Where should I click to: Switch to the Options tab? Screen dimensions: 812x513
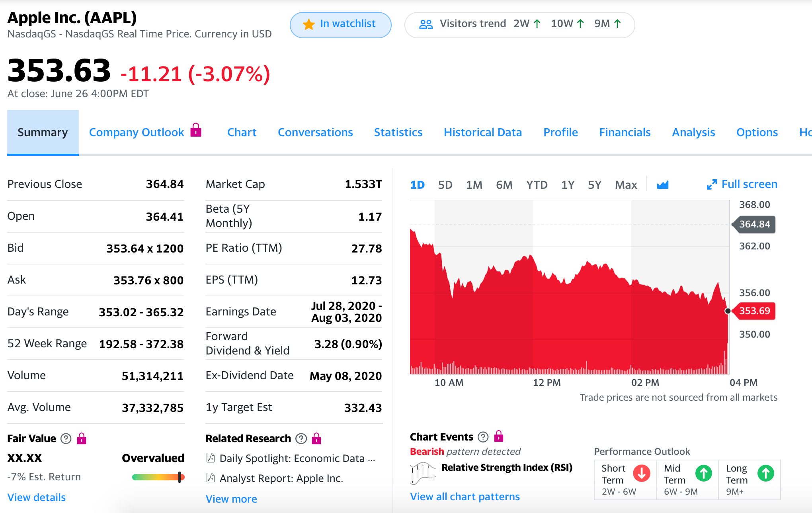pyautogui.click(x=757, y=132)
